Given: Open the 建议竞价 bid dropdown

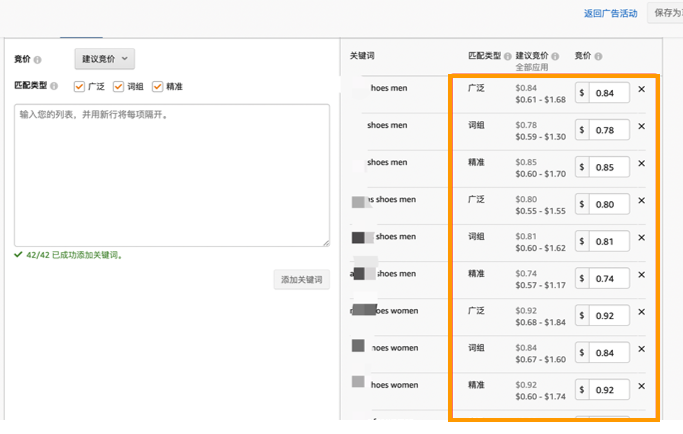Looking at the screenshot, I should (104, 60).
